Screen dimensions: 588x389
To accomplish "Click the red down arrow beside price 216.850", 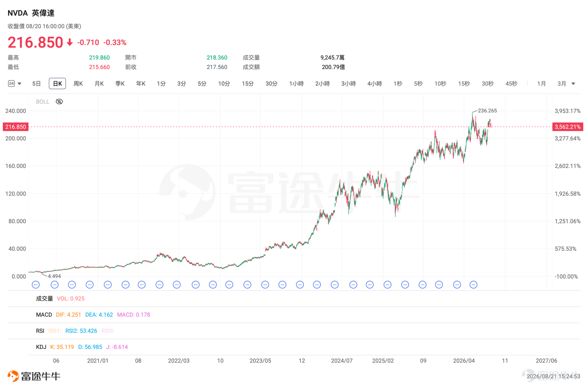I will 69,43.
